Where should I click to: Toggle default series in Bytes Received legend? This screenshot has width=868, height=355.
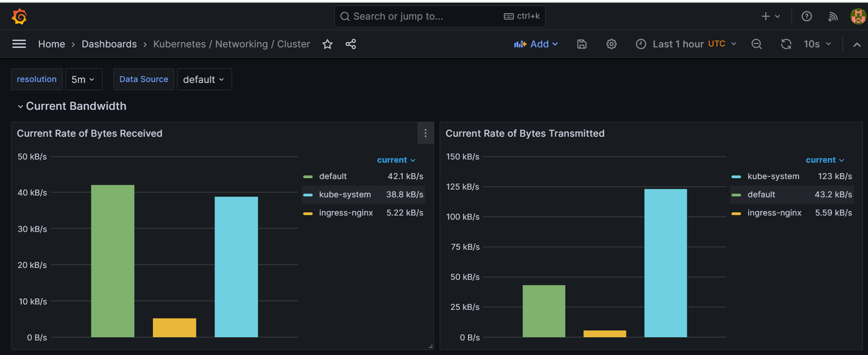pos(333,176)
